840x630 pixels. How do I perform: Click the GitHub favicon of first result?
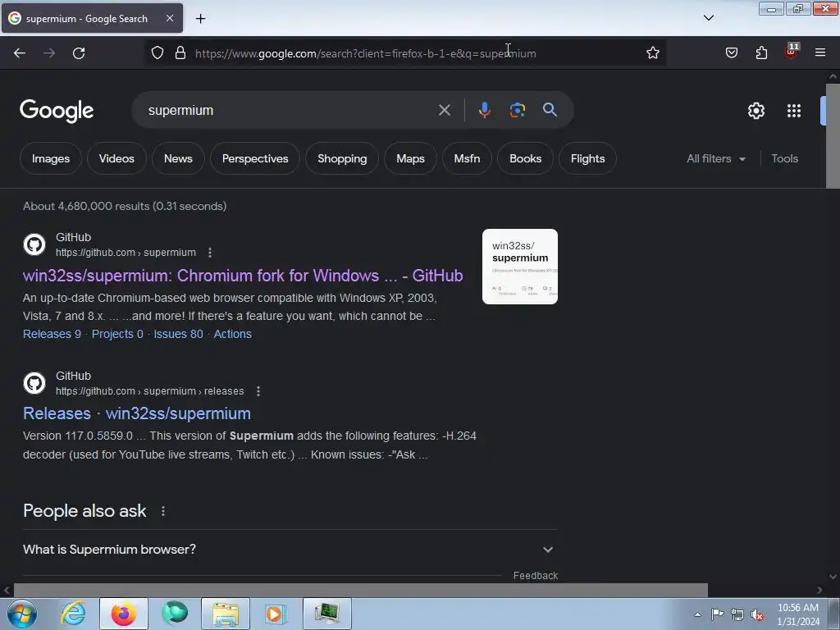tap(34, 244)
